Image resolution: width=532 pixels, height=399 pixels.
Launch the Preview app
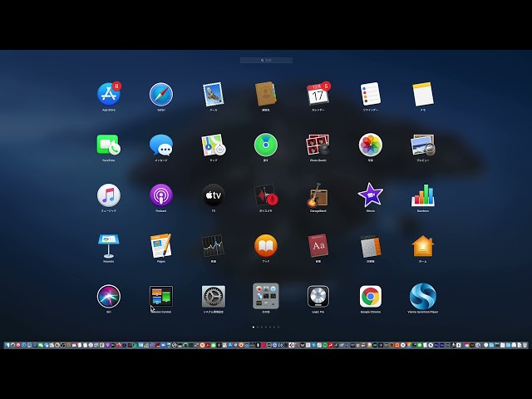tap(423, 145)
